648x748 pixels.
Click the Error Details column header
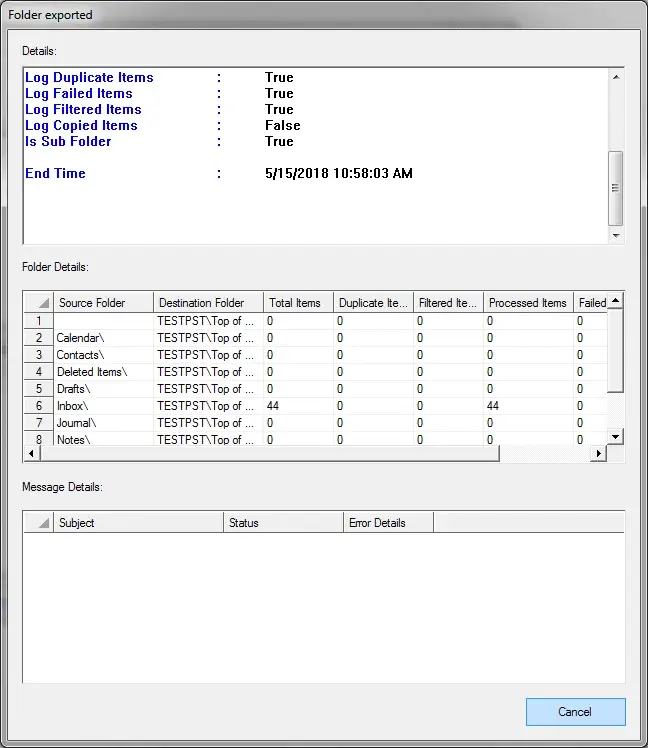pyautogui.click(x=388, y=523)
